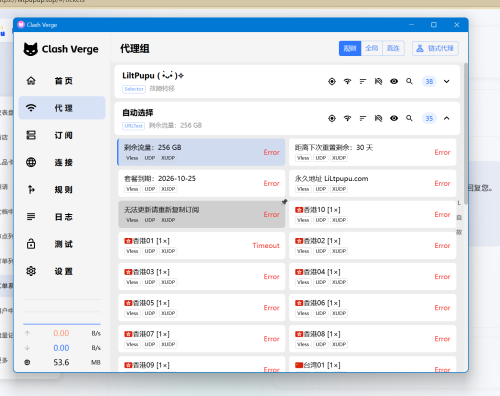Select the 香港09 [1×] node

(x=201, y=364)
